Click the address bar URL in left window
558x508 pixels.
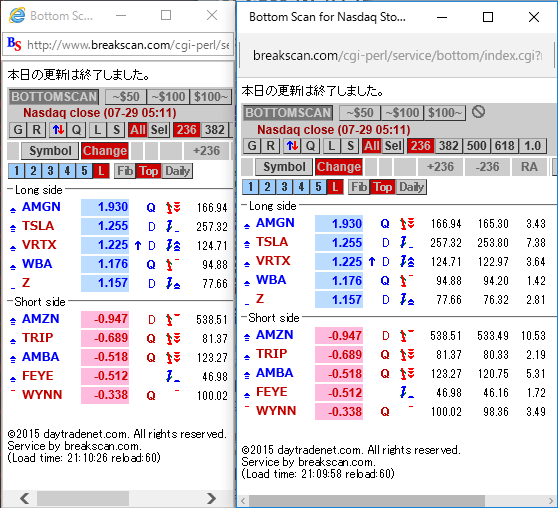(128, 45)
